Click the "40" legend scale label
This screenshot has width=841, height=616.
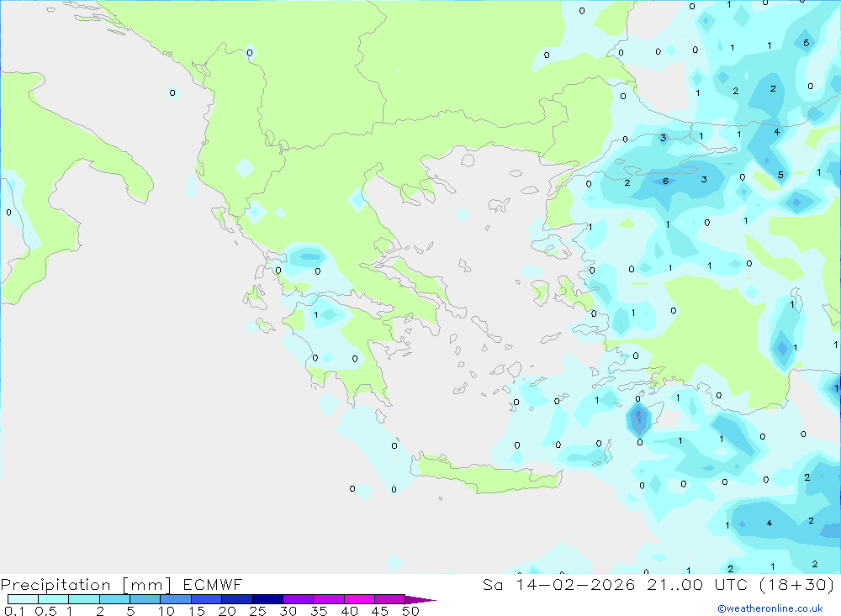pyautogui.click(x=349, y=611)
